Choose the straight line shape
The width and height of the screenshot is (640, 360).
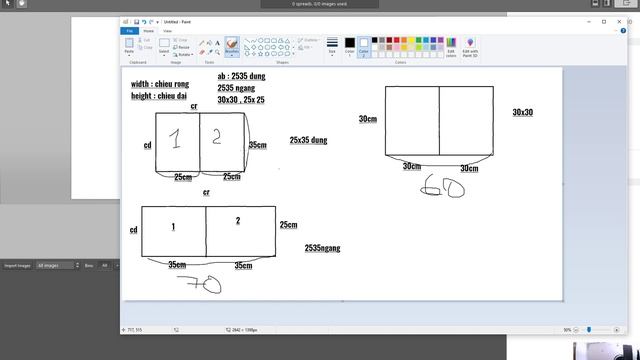pyautogui.click(x=247, y=40)
